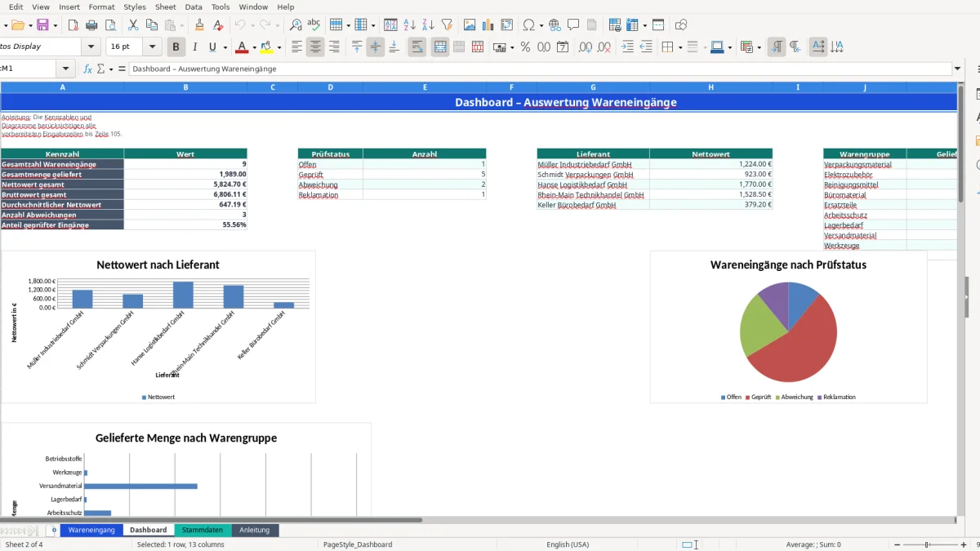Viewport: 980px width, 551px height.
Task: Align text right
Action: click(333, 47)
